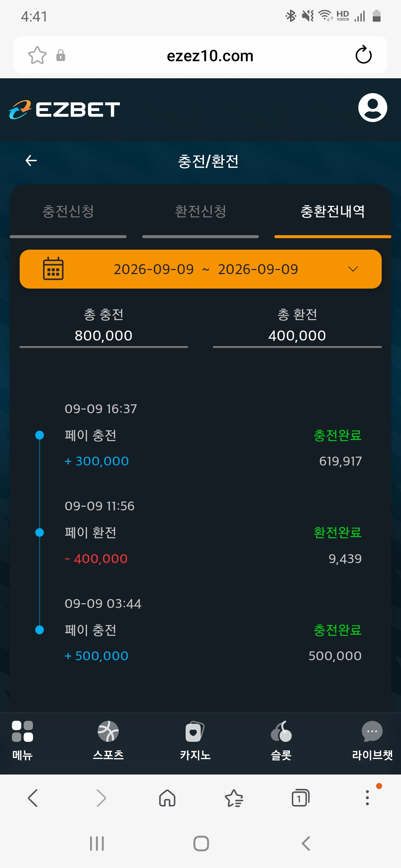Click the calendar icon in the date bar
This screenshot has height=868, width=401.
tap(53, 269)
